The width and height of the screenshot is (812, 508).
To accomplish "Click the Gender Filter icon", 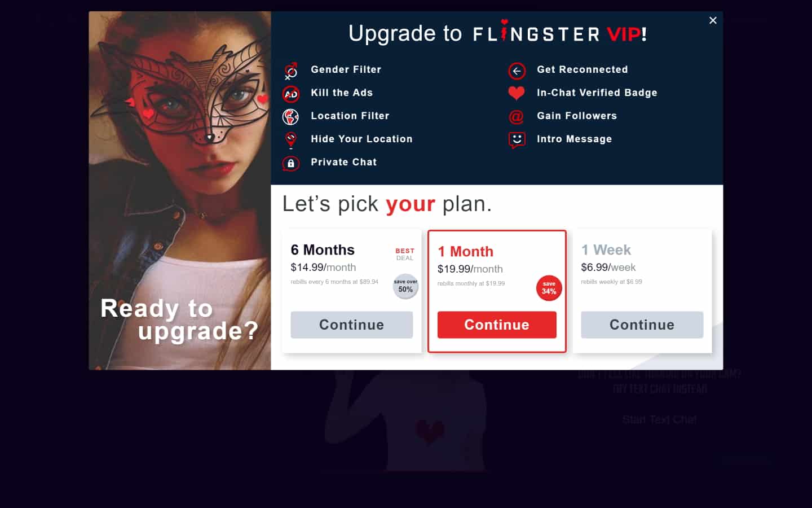I will pos(291,71).
